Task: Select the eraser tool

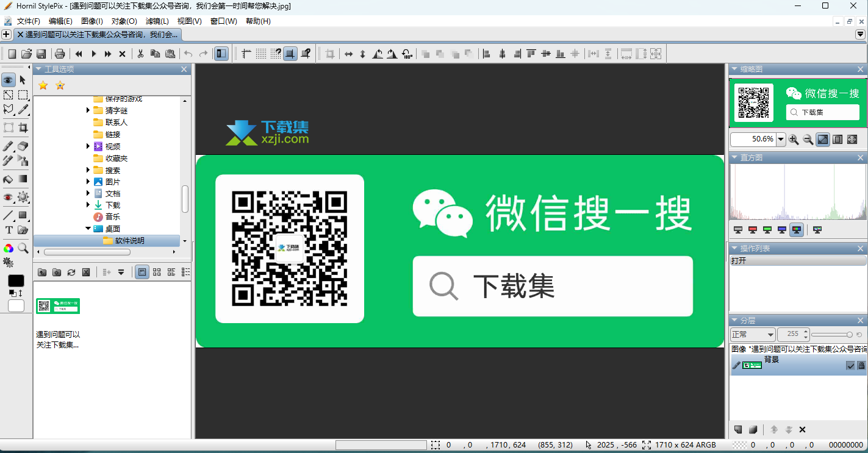Action: [23, 146]
